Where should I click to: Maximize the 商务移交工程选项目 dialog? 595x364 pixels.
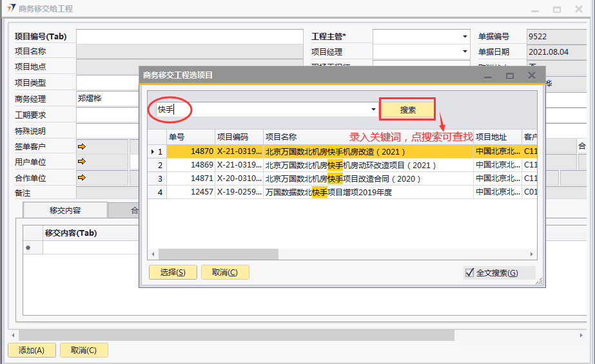coord(510,75)
